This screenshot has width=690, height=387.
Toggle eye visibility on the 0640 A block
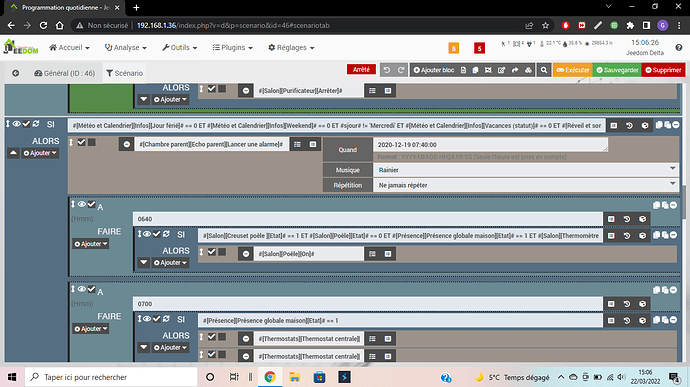82,204
